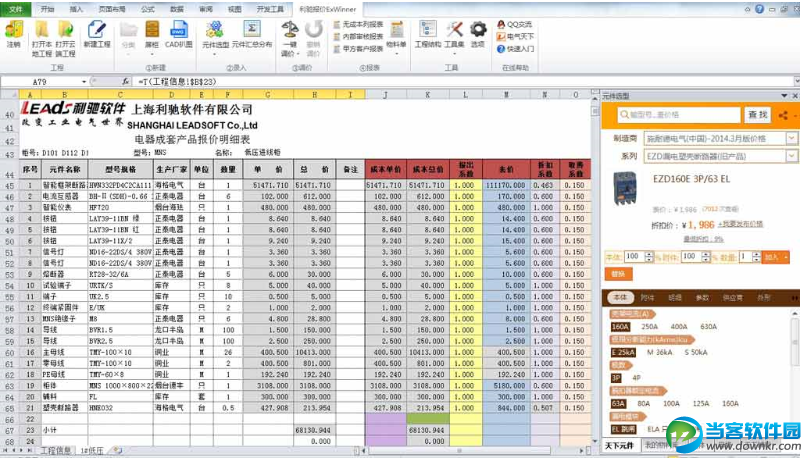Open a local project with 打开本地工程
802x460 pixels.
42,39
